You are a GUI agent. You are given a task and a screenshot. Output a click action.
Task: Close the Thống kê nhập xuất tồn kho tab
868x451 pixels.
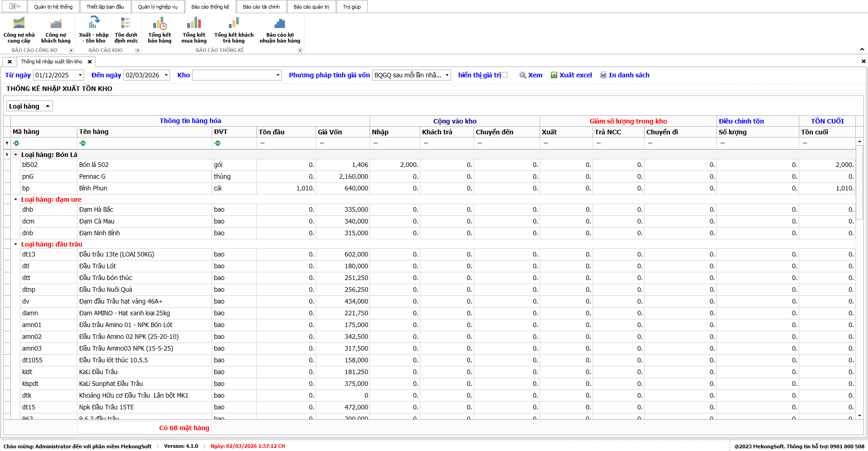coord(90,62)
